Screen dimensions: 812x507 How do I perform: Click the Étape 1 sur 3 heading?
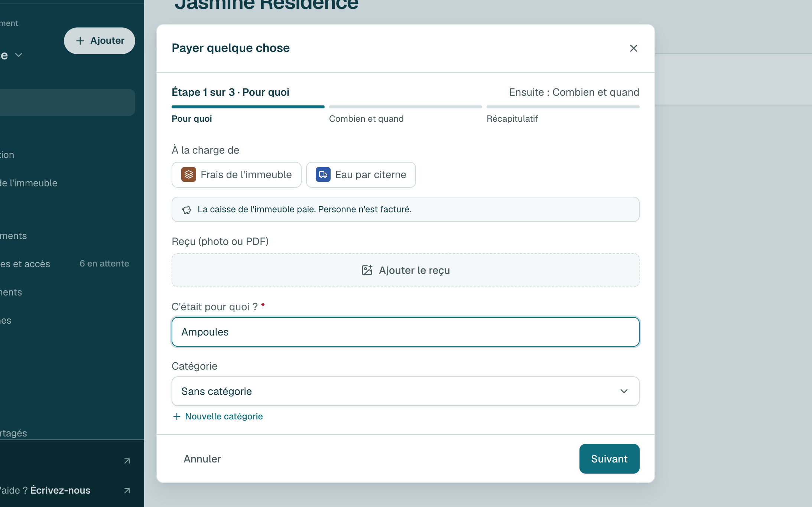pos(230,92)
